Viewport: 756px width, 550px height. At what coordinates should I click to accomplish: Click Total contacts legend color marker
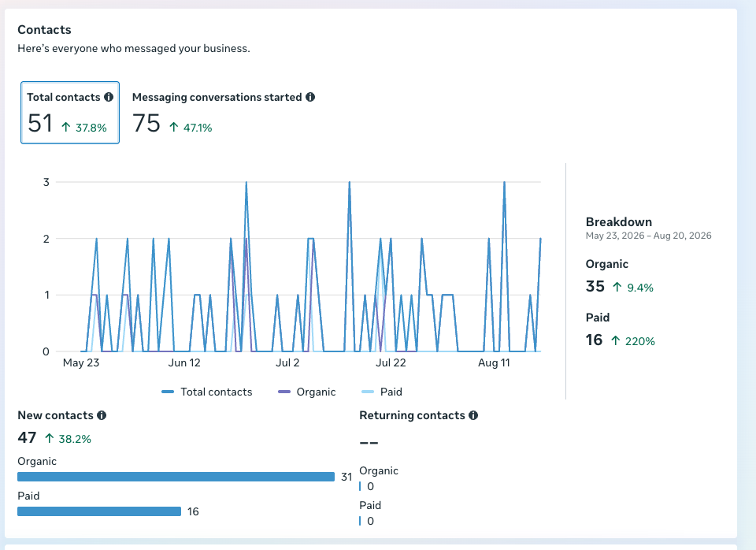point(168,392)
